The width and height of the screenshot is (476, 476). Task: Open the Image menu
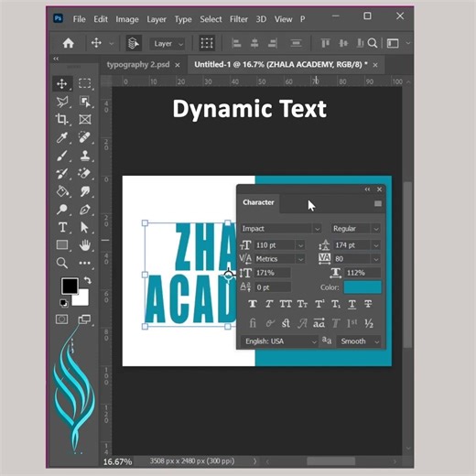[x=127, y=19]
